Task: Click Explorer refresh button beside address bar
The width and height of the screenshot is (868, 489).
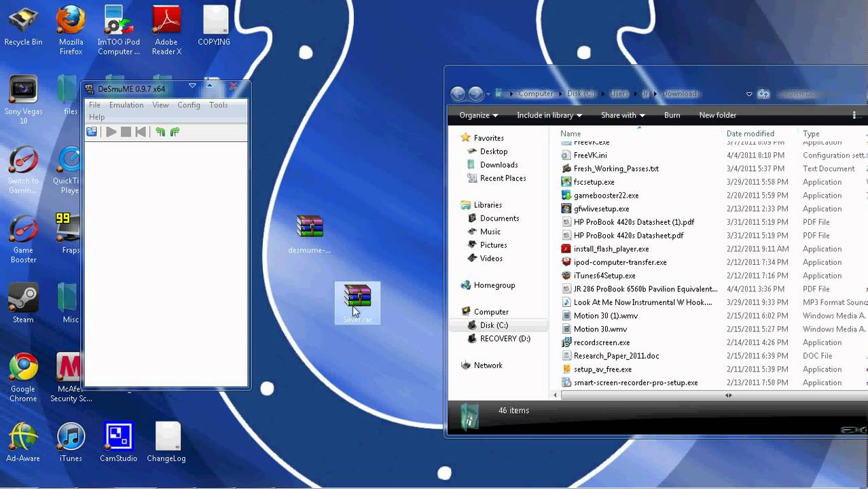Action: 763,94
